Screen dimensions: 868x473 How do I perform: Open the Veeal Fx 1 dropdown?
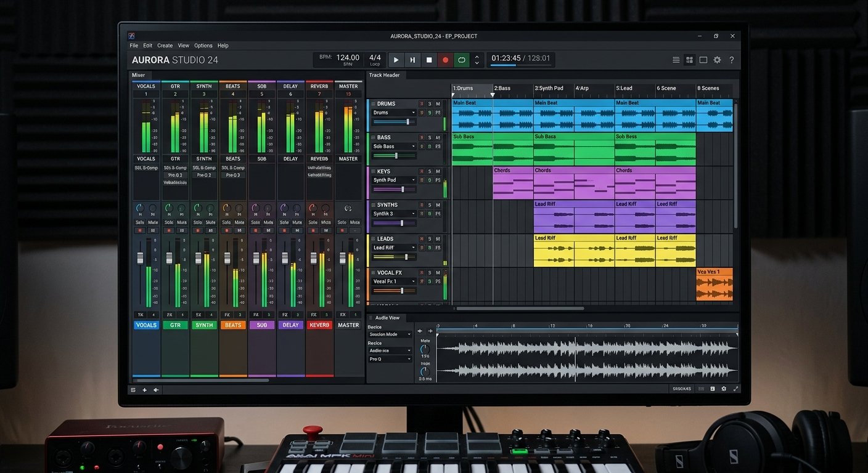[x=394, y=281]
